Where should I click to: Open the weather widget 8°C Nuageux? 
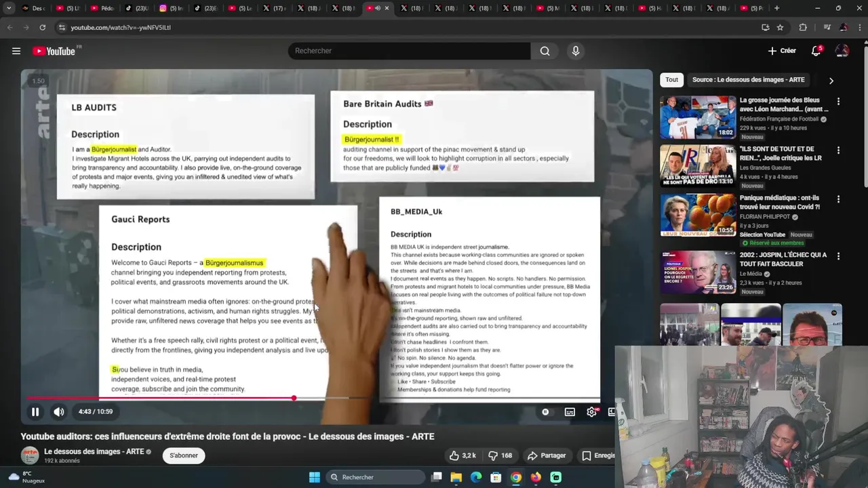[26, 477]
